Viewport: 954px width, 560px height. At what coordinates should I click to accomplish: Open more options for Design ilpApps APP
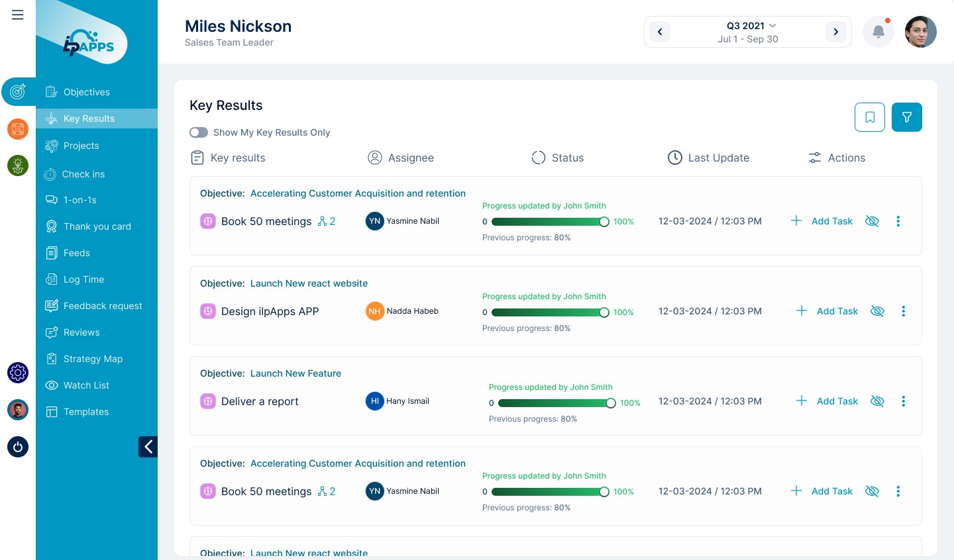click(904, 311)
